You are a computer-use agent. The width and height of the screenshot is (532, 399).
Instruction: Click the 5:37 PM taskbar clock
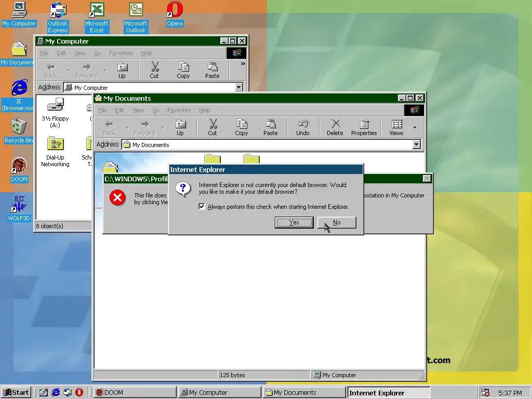point(510,393)
